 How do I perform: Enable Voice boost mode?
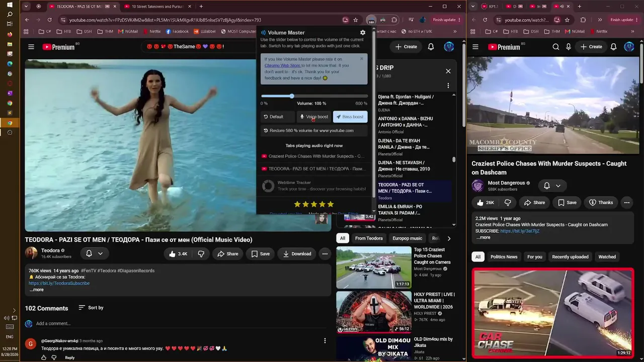click(313, 117)
